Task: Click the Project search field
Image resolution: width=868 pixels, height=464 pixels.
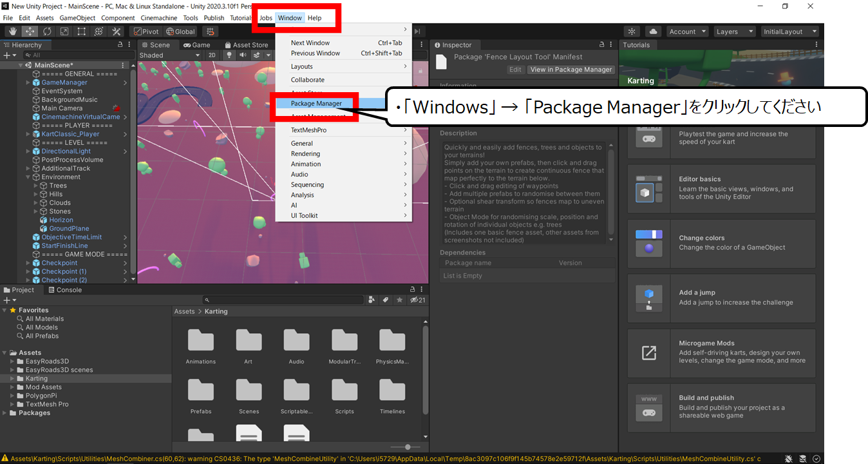Action: click(x=283, y=300)
